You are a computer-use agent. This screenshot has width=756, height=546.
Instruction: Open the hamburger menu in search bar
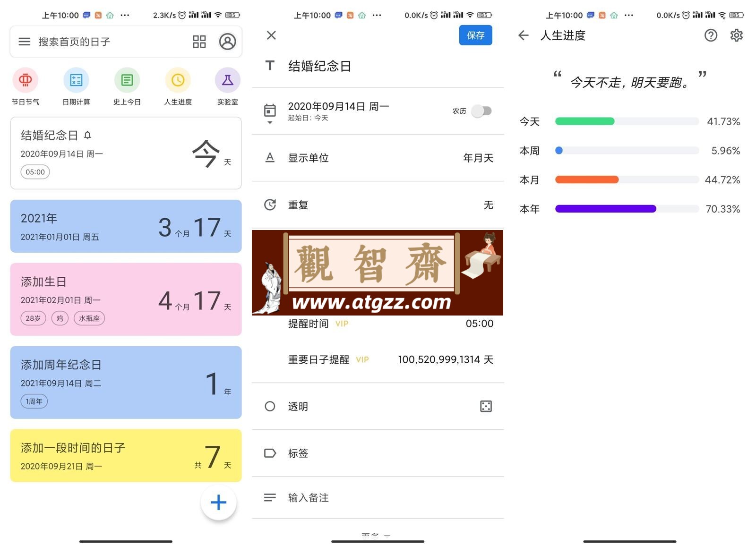(25, 42)
